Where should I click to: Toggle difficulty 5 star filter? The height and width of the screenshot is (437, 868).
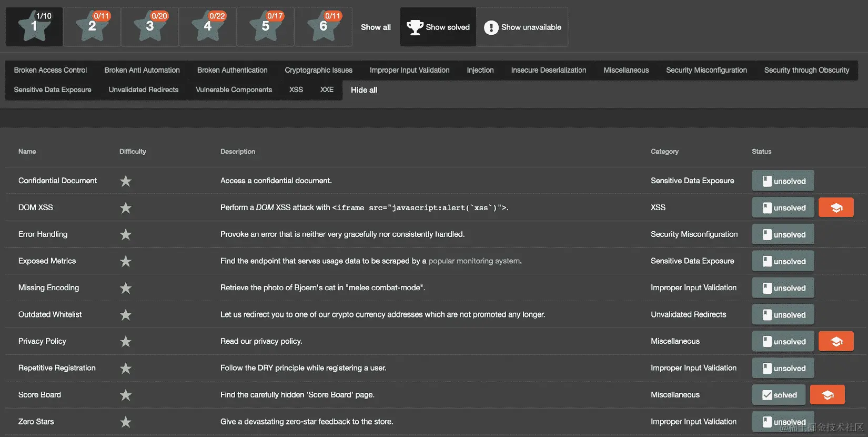pos(266,27)
